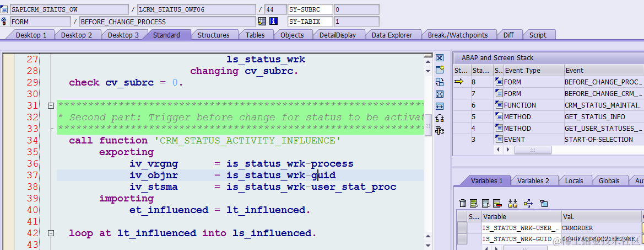Switch to Desktop 2 tab

coord(77,35)
